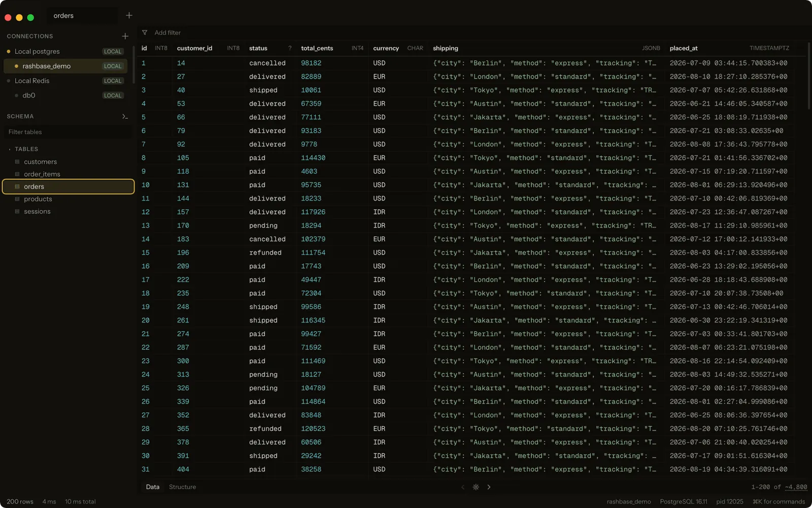This screenshot has width=812, height=508.
Task: Open a new tab with the plus icon
Action: tap(129, 16)
